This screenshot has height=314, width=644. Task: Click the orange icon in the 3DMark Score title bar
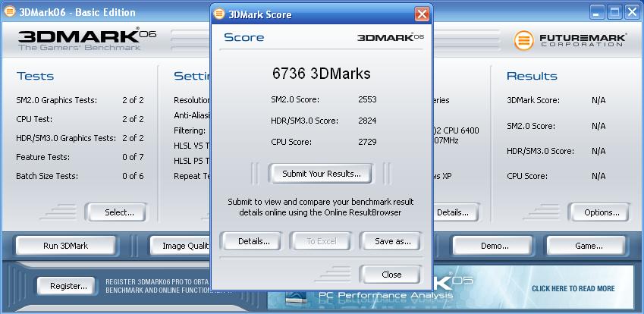[x=219, y=14]
